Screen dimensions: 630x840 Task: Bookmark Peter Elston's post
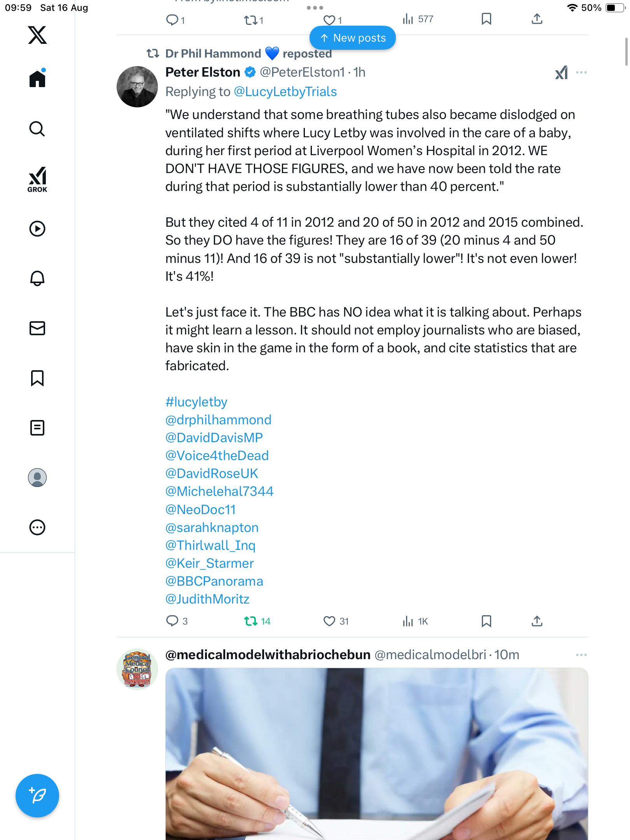click(x=486, y=621)
